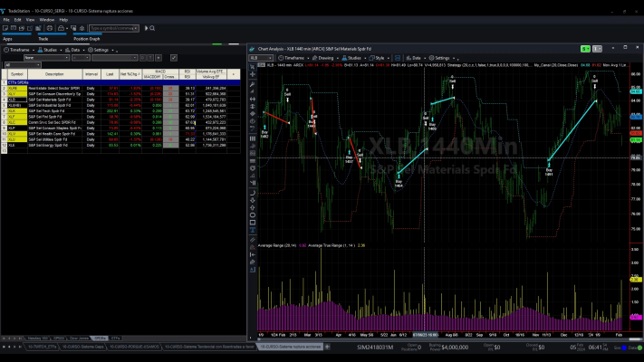Select the pointer tool in drawing toolbar

point(252,67)
